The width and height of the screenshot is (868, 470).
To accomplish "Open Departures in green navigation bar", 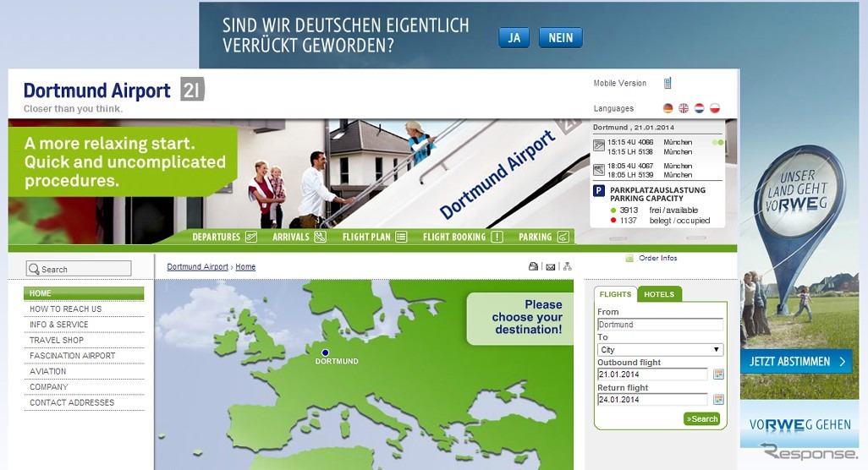I will 224,237.
